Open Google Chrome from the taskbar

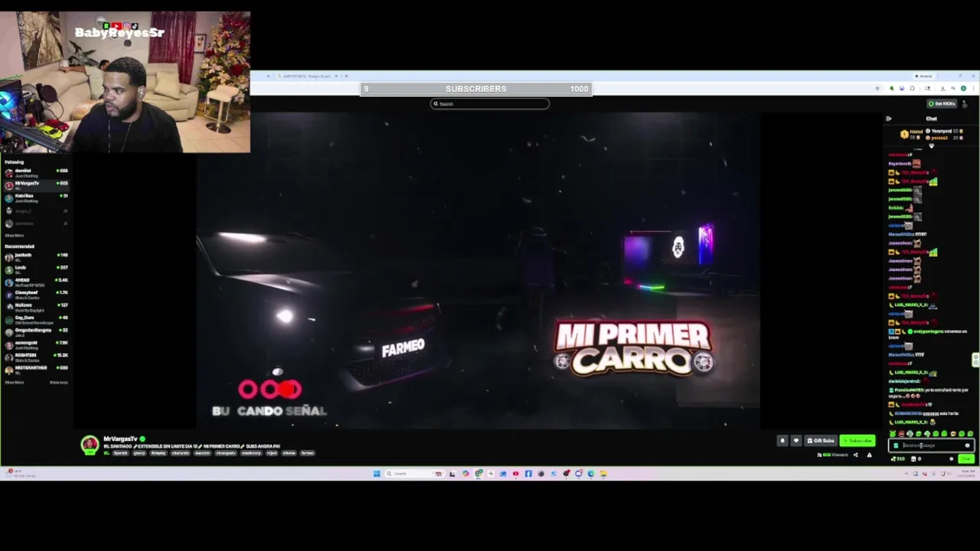click(x=479, y=474)
